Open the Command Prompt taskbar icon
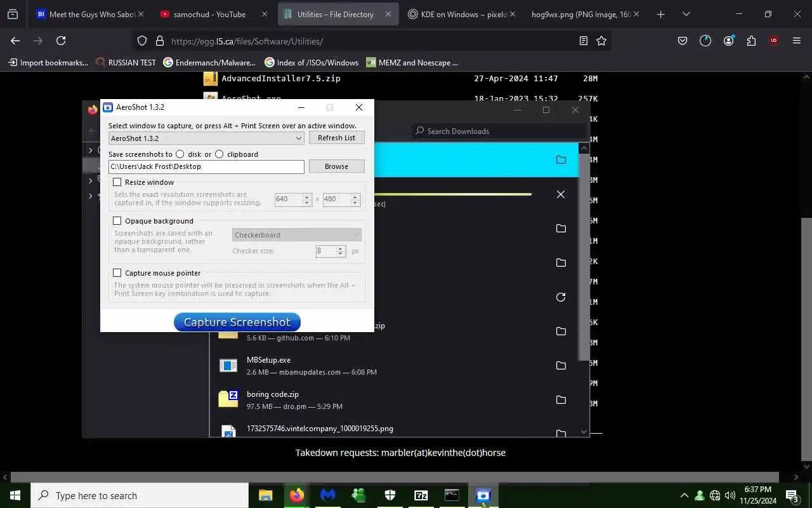The width and height of the screenshot is (812, 508). [x=452, y=495]
